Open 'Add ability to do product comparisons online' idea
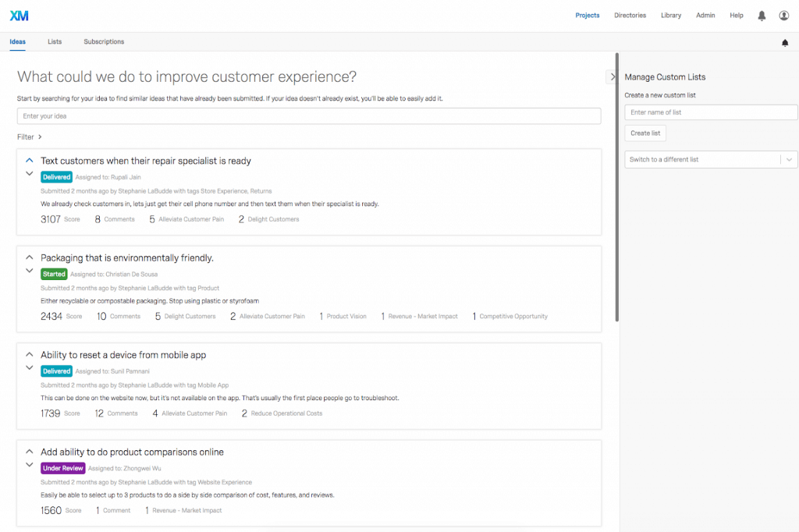799x532 pixels. point(132,452)
